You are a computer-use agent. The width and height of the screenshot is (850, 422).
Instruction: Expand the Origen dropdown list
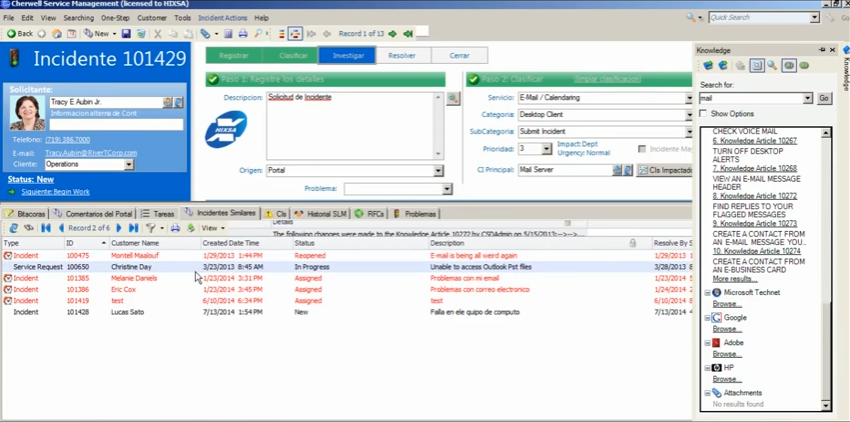coord(438,171)
